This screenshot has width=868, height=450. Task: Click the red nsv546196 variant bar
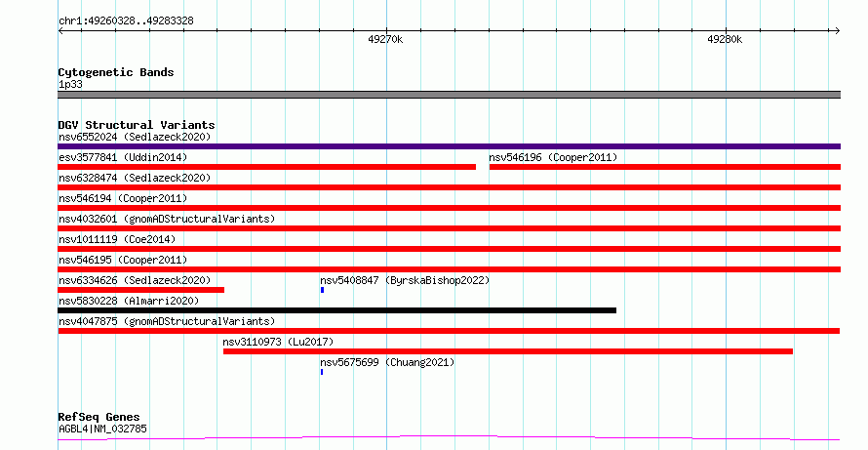click(665, 167)
